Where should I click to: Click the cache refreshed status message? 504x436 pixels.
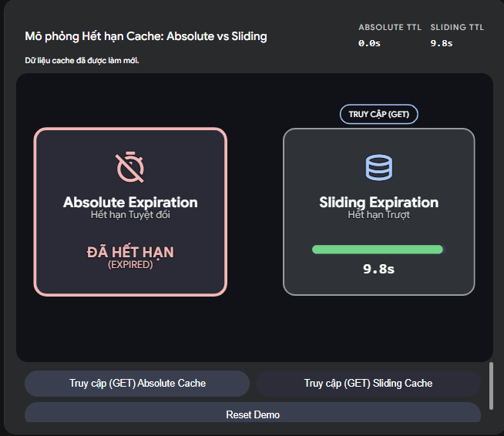(82, 60)
